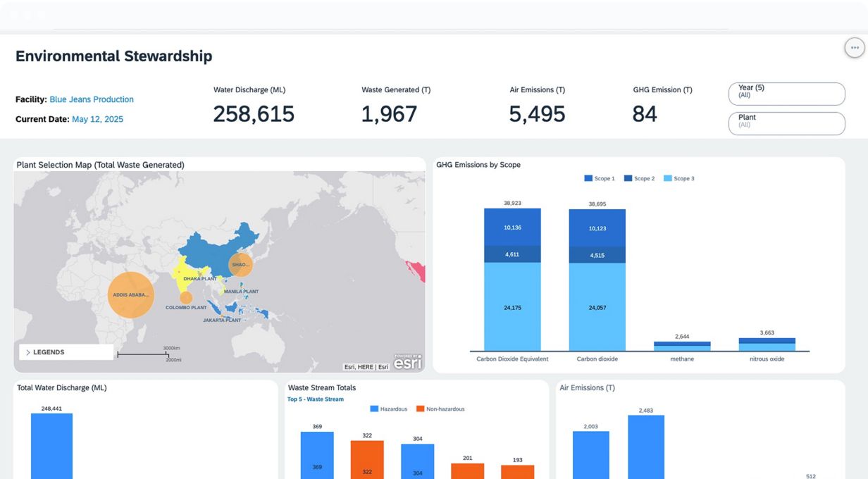
Task: Toggle Scope 1 in the GHG legend
Action: 600,179
